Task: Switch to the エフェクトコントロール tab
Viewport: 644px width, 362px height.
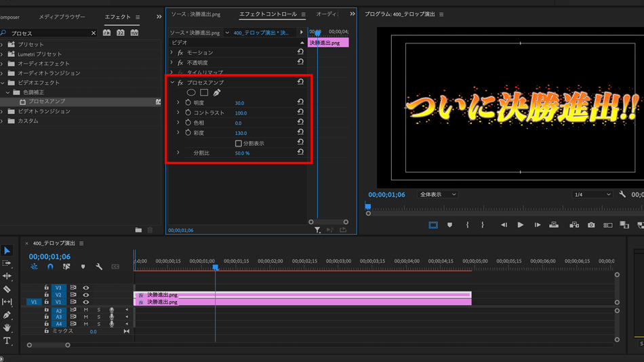Action: [x=268, y=14]
